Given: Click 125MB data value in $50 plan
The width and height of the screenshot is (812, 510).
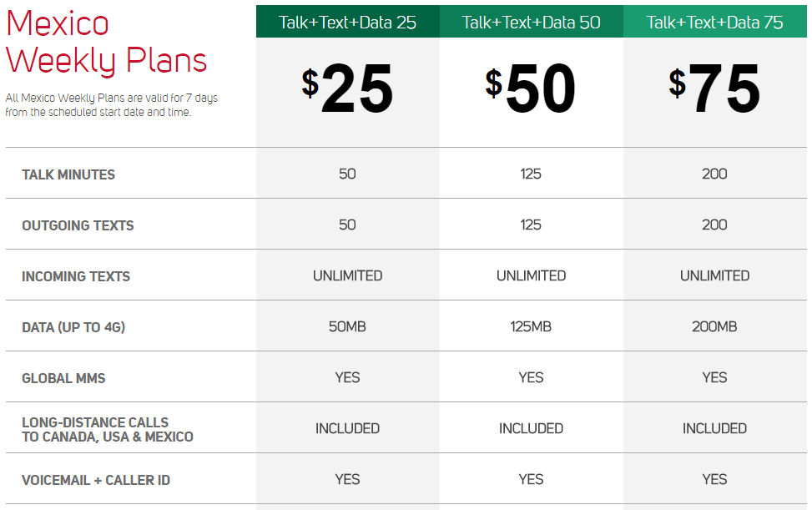Looking at the screenshot, I should (531, 326).
